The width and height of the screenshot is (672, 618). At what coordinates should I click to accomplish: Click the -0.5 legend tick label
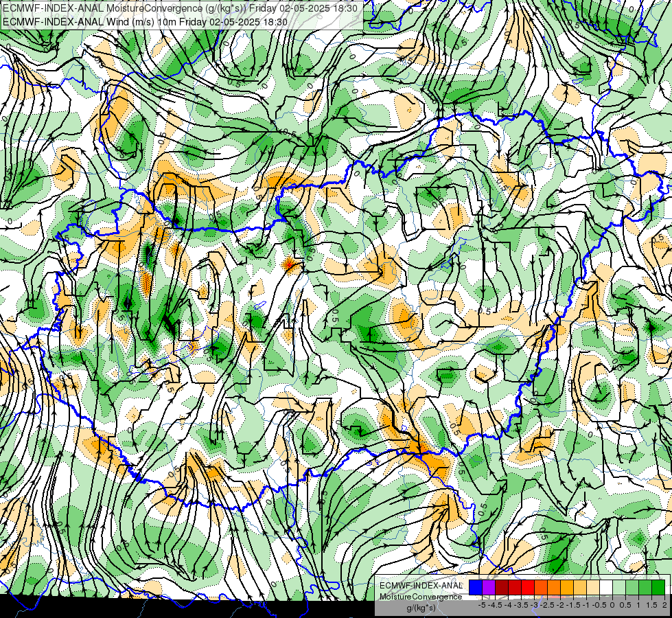coord(601,605)
